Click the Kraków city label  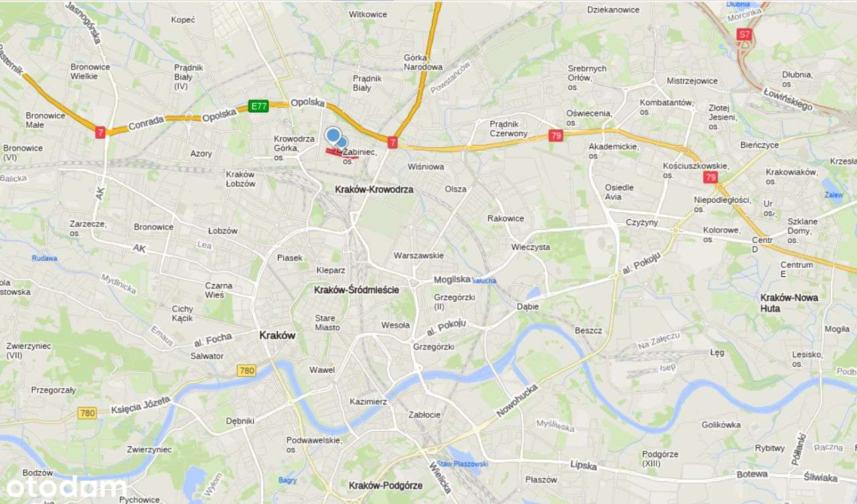click(x=277, y=336)
